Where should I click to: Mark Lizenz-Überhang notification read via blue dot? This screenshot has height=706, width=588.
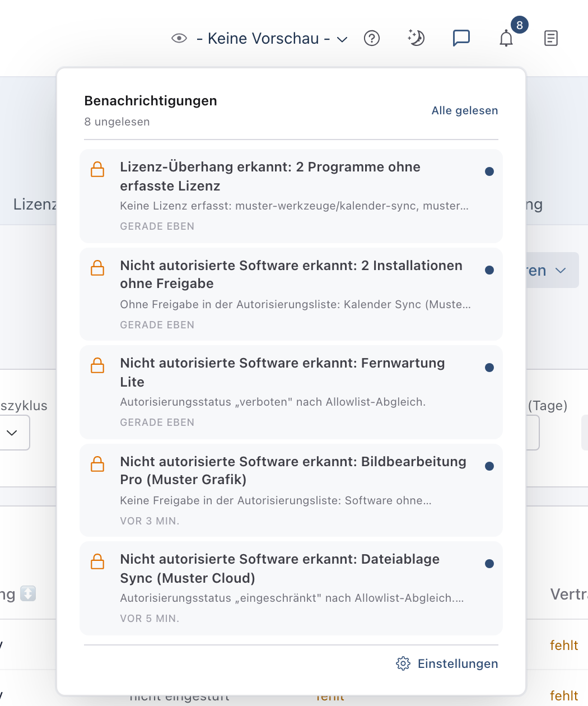[489, 171]
